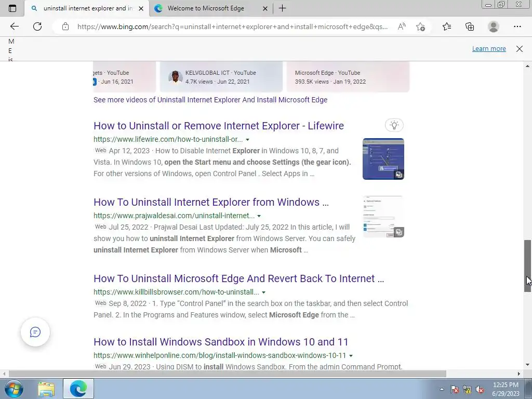Expand the lifewire.com URL dropdown arrow
This screenshot has width=532, height=399.
tap(247, 139)
